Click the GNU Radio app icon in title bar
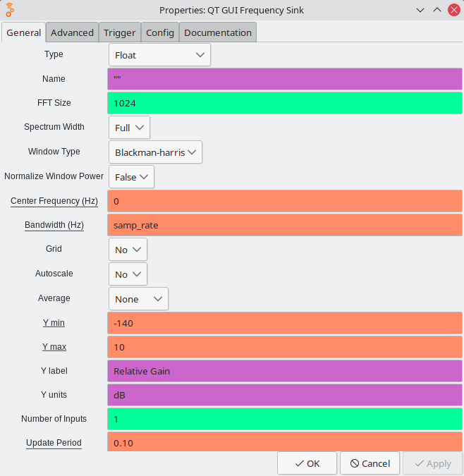 11,10
